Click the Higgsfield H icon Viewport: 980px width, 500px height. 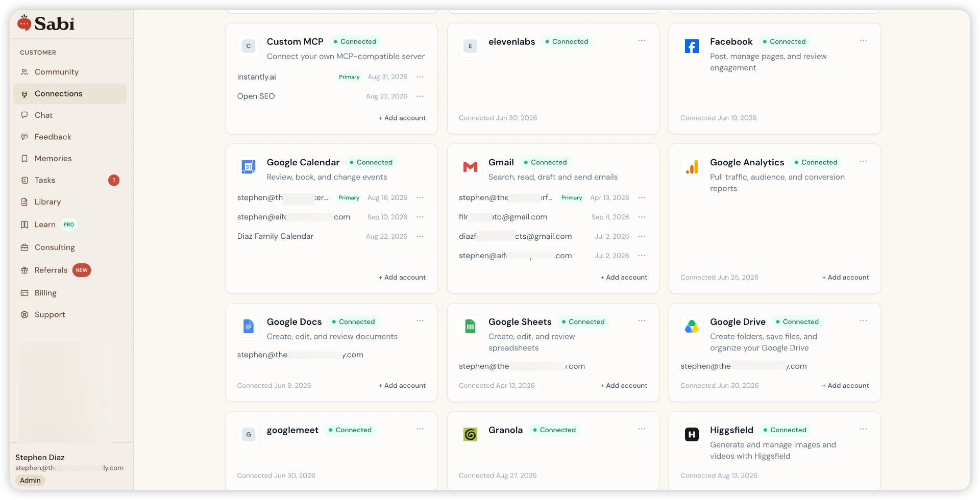click(692, 435)
